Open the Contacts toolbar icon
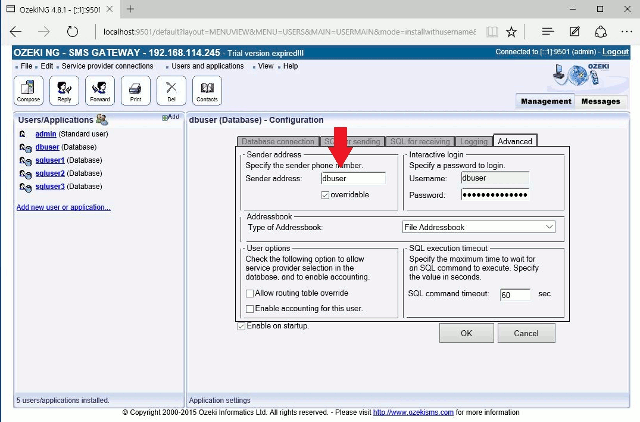640x422 pixels. click(x=207, y=90)
